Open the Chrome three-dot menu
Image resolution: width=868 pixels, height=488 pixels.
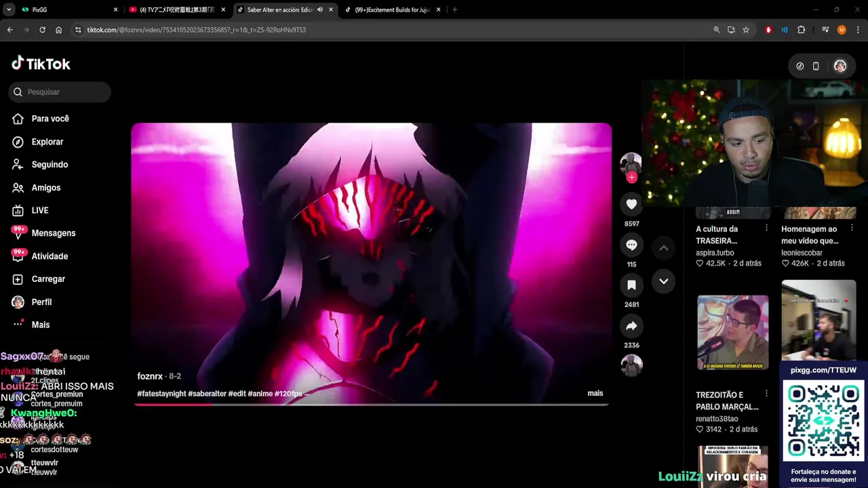(x=858, y=30)
